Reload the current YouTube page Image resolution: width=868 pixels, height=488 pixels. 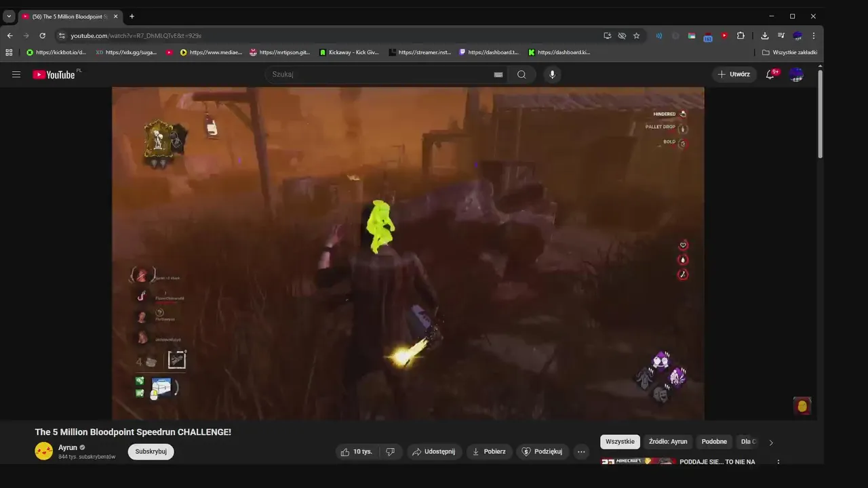(x=42, y=35)
